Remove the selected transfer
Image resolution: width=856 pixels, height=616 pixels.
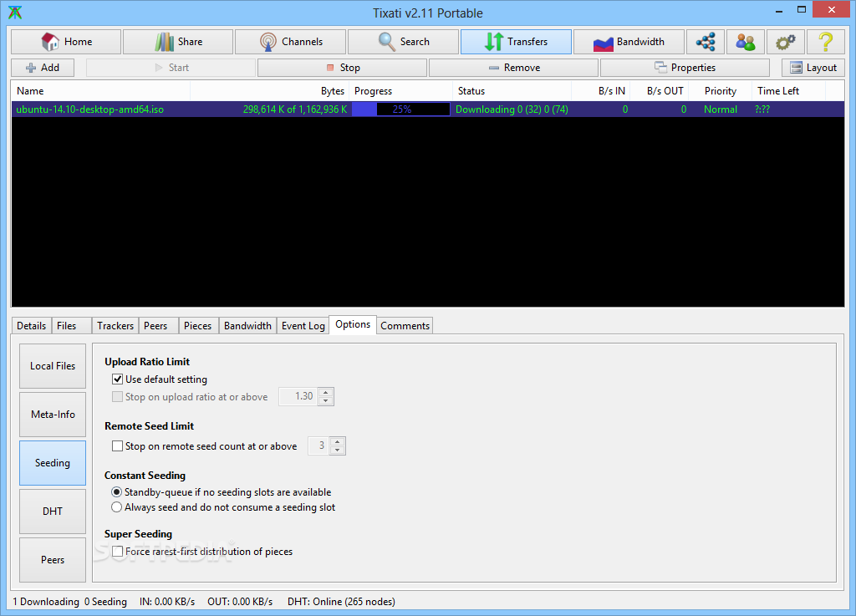514,68
